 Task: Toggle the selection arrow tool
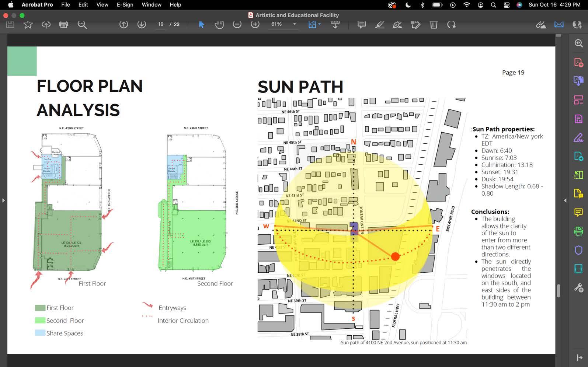(201, 25)
